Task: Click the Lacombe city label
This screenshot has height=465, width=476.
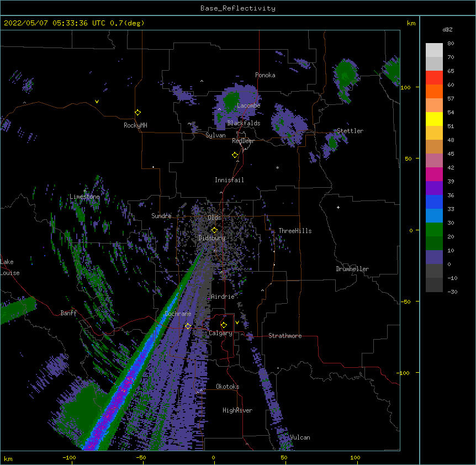Action: (248, 105)
